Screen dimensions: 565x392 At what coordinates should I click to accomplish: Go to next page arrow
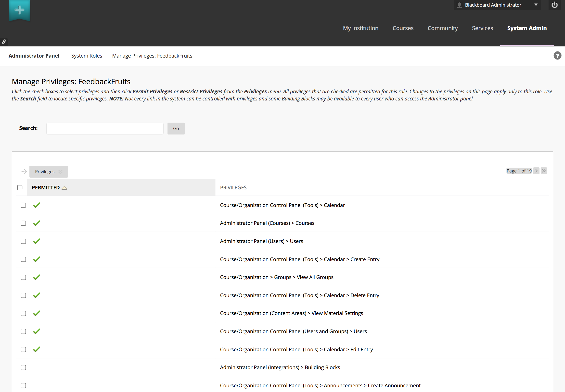(x=536, y=171)
